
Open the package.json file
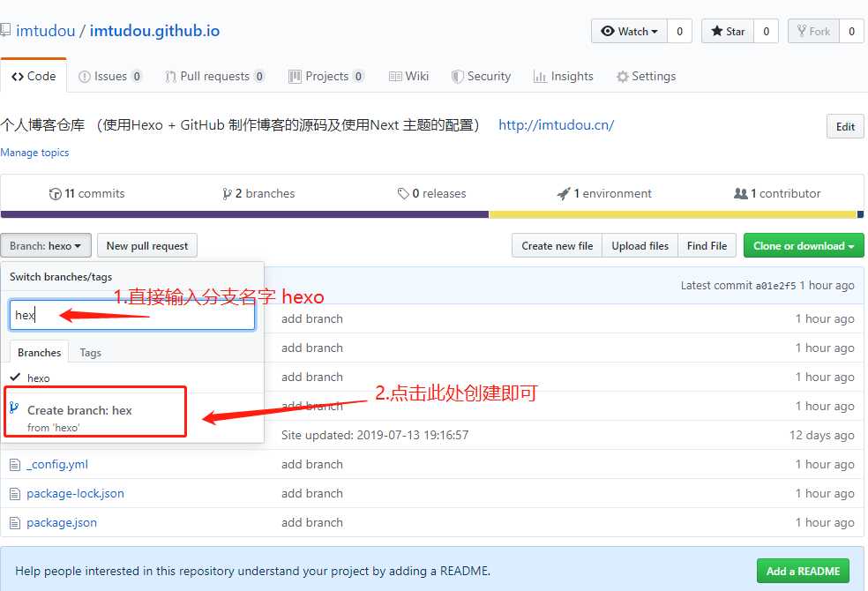62,523
